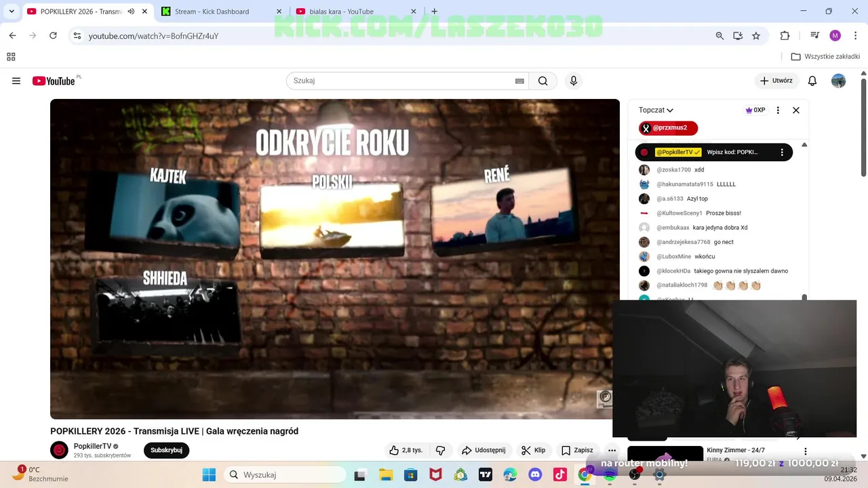Screen dimensions: 868x488
Task: Open PopkillerTV channel name link
Action: click(x=92, y=446)
